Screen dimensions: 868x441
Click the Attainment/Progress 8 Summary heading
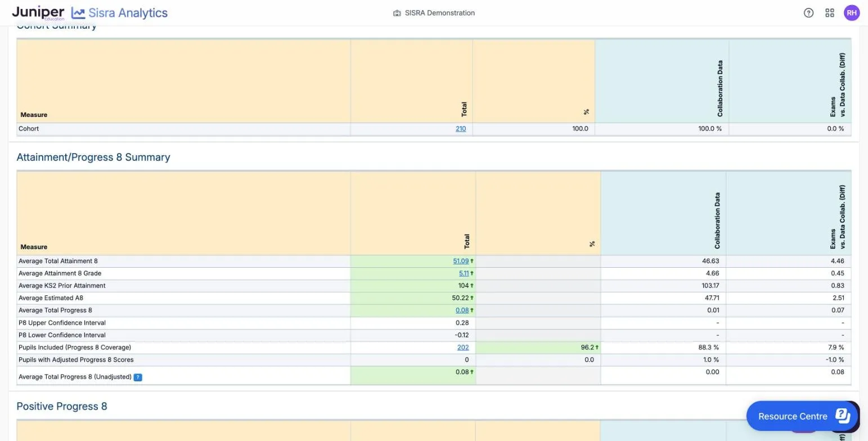[x=93, y=157]
